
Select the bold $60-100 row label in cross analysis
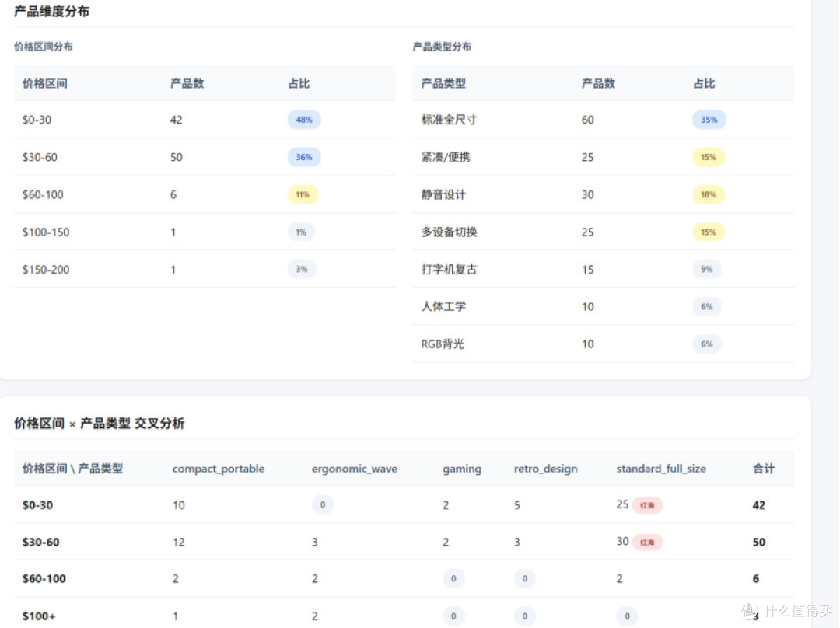(x=44, y=579)
